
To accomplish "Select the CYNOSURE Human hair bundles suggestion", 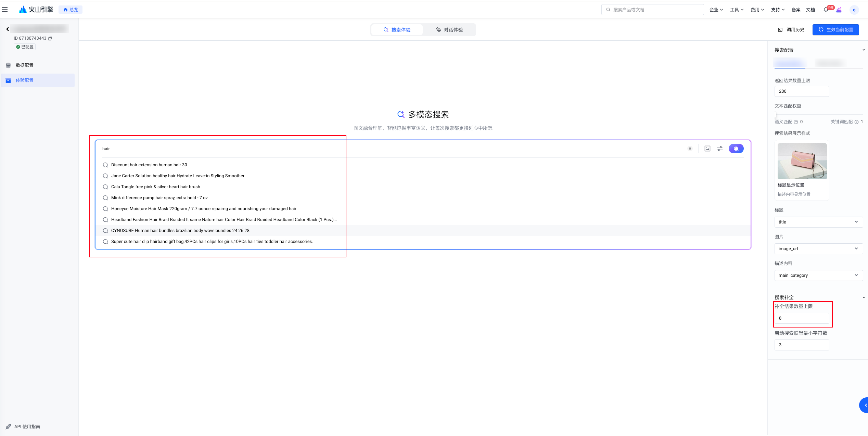I will [x=180, y=231].
